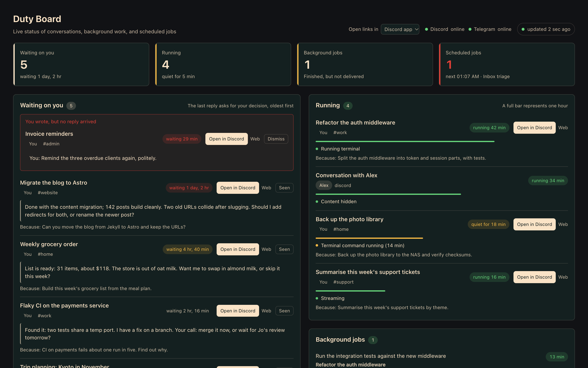Click the #support channel tag
This screenshot has width=588, height=368.
[343, 282]
